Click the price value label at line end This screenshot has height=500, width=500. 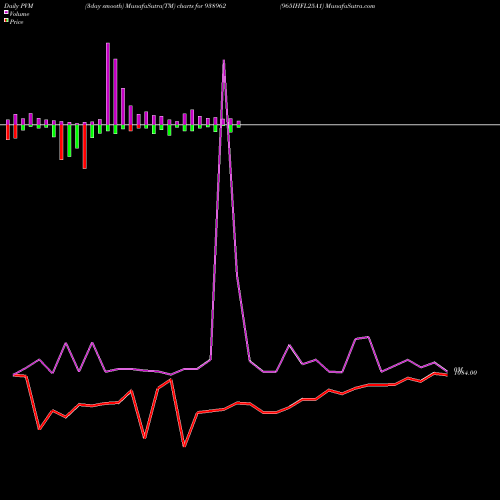465,372
